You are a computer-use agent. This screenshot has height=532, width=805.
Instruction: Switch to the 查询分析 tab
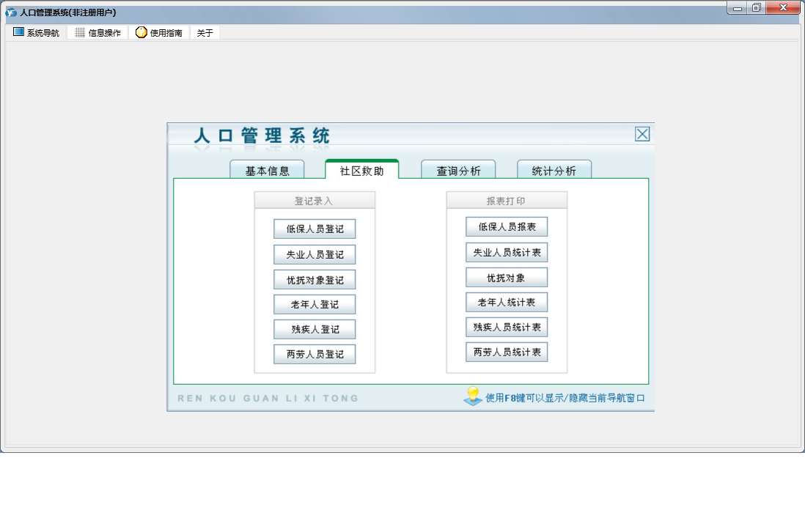(458, 170)
